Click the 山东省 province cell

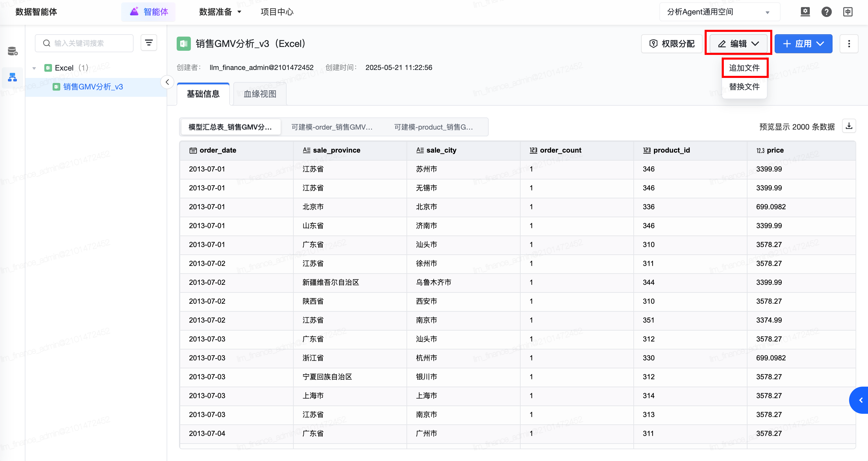(350, 226)
